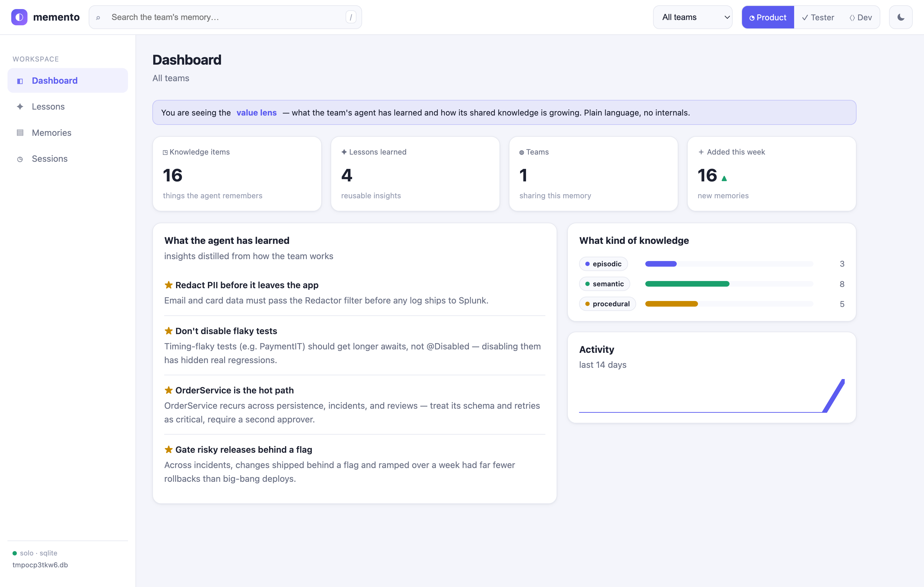The image size is (924, 587).
Task: Click the Lessons learned sparkle icon
Action: [x=344, y=152]
